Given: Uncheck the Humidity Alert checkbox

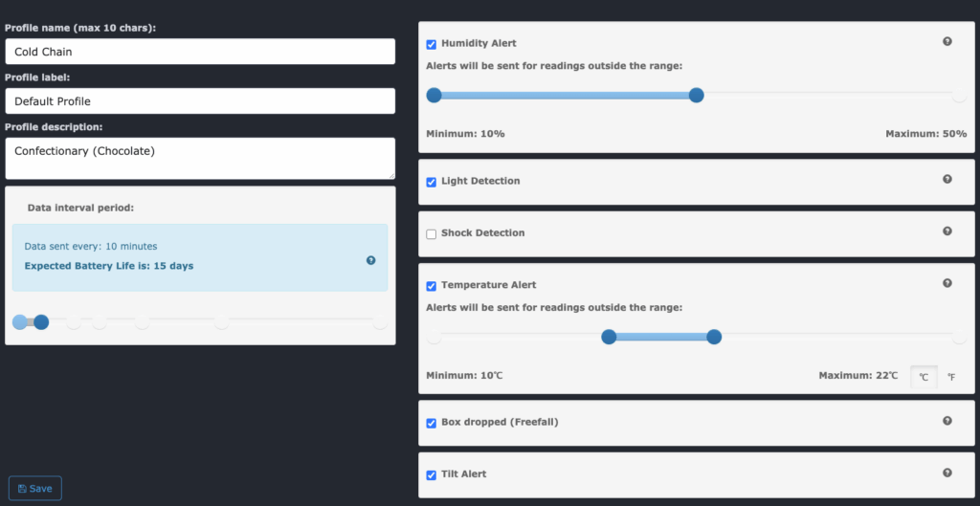Looking at the screenshot, I should [432, 44].
